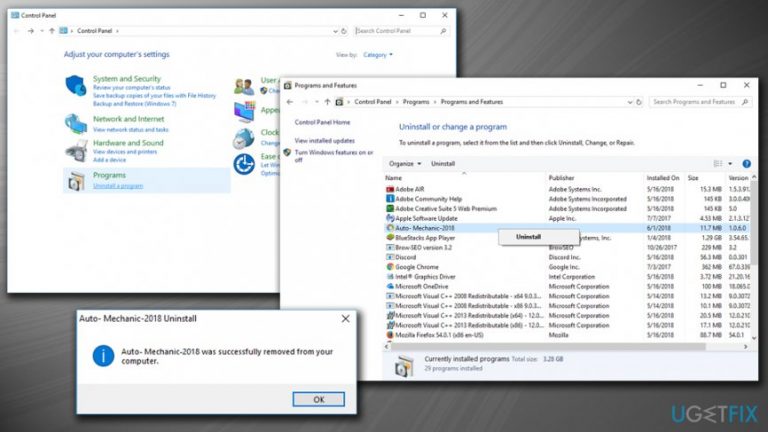Refresh Programs and Features address bar
Image resolution: width=768 pixels, height=432 pixels.
tap(639, 102)
